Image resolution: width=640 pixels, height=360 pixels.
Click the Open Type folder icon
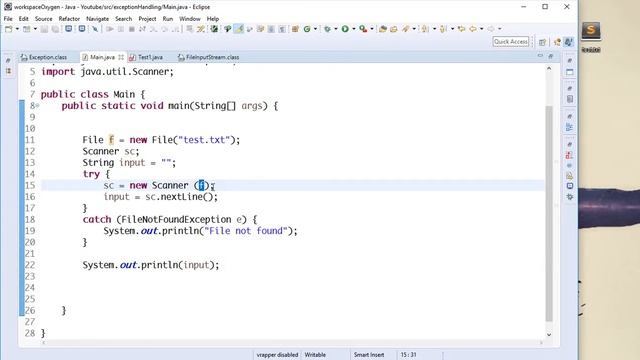tap(382, 29)
